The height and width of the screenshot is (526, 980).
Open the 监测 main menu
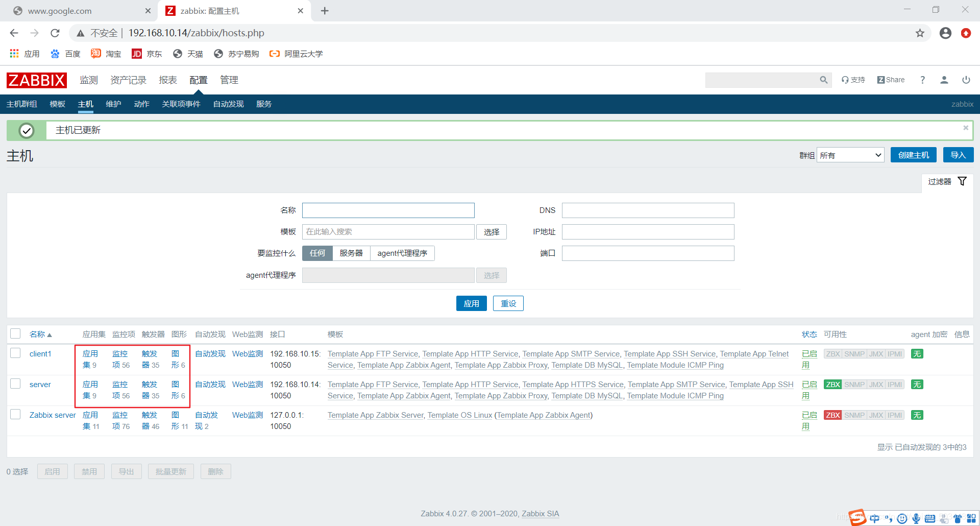coord(89,80)
